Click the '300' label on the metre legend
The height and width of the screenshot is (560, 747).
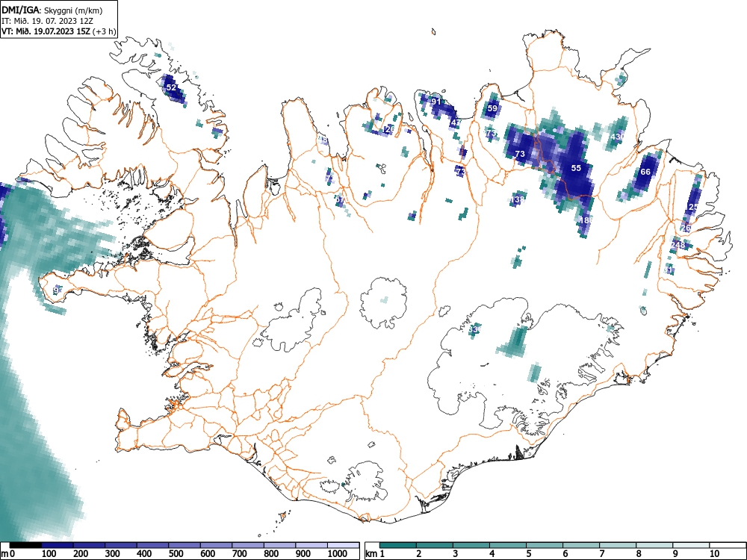pyautogui.click(x=113, y=554)
